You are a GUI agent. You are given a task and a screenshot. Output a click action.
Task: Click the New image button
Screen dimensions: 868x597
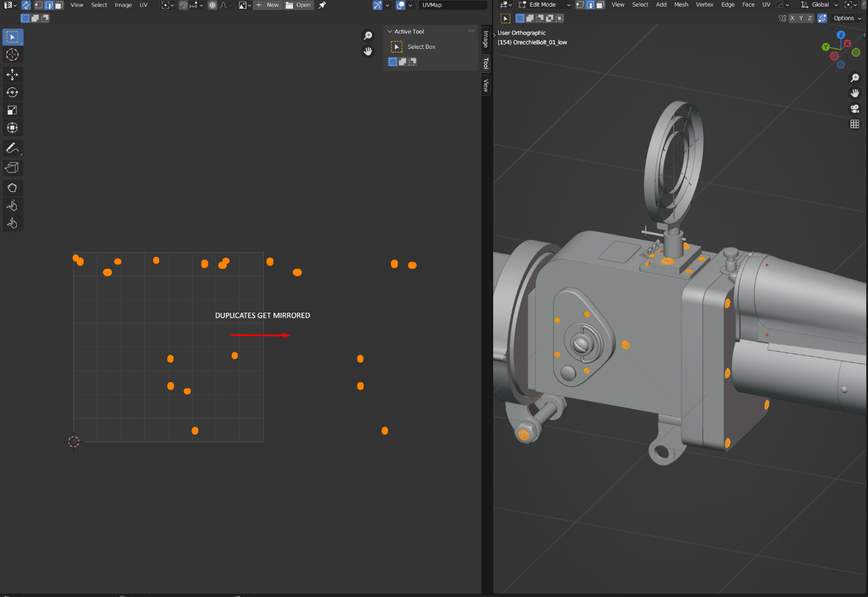click(x=268, y=5)
